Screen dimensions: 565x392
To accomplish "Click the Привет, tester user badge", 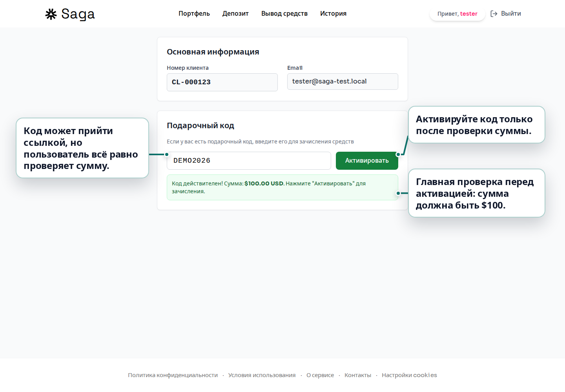I will pos(457,14).
